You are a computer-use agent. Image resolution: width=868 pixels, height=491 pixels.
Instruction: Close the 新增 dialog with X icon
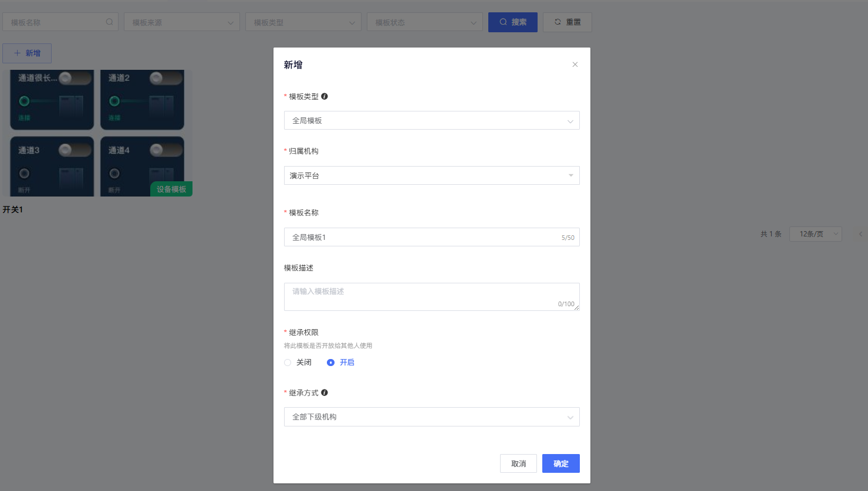[x=575, y=65]
